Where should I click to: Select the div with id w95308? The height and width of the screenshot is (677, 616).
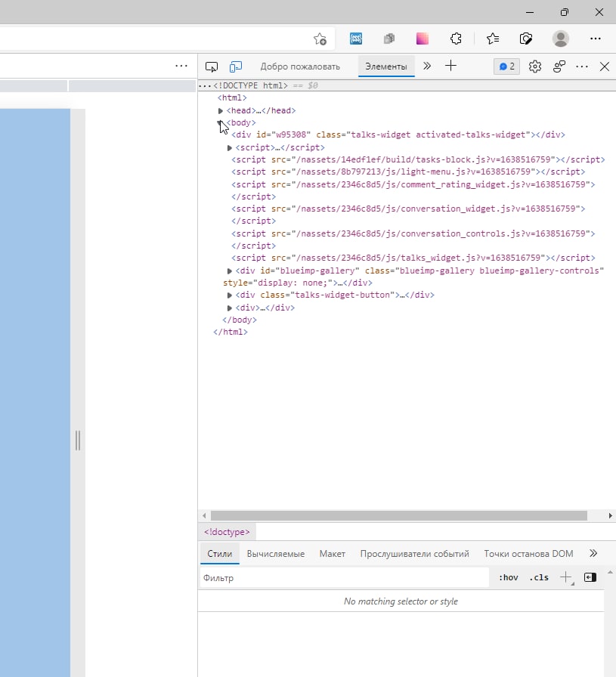point(398,134)
